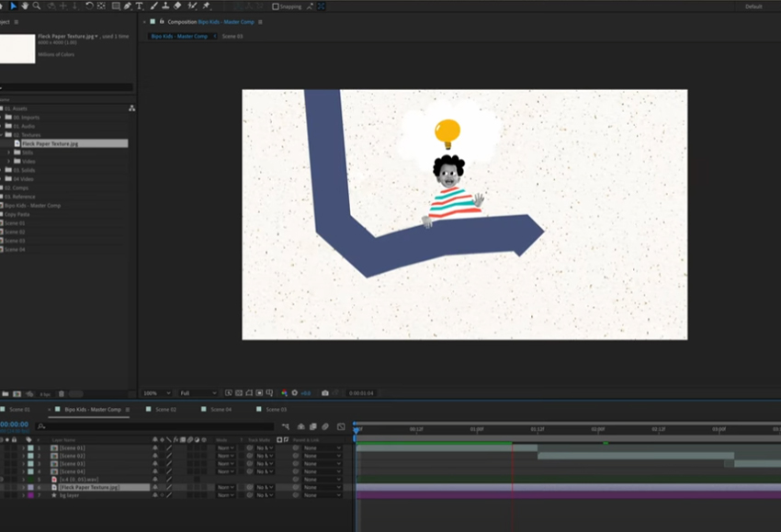Switch to the Scene 02 timeline tab

pos(166,410)
